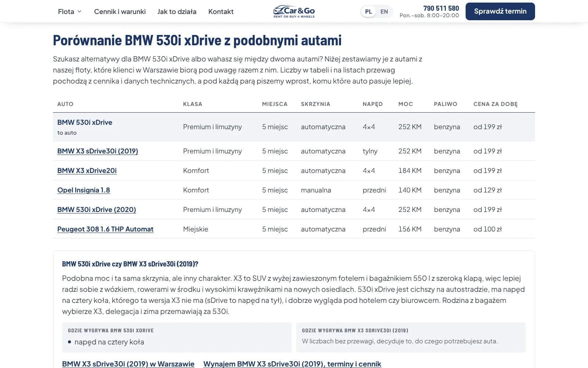588x368 pixels.
Task: Click "GDZIE WYGRYWA BMW X3 SDRIVE30I (2019)" label
Action: pyautogui.click(x=355, y=330)
